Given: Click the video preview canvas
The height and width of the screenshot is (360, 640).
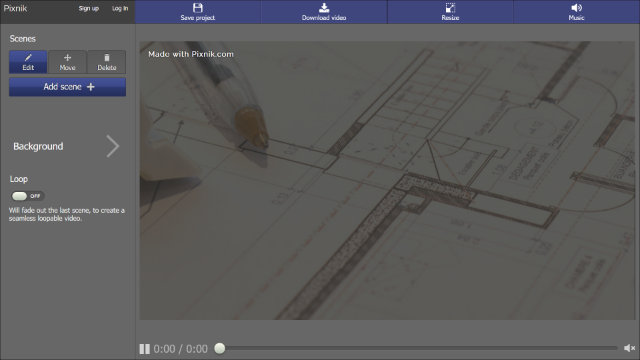Looking at the screenshot, I should tap(387, 180).
